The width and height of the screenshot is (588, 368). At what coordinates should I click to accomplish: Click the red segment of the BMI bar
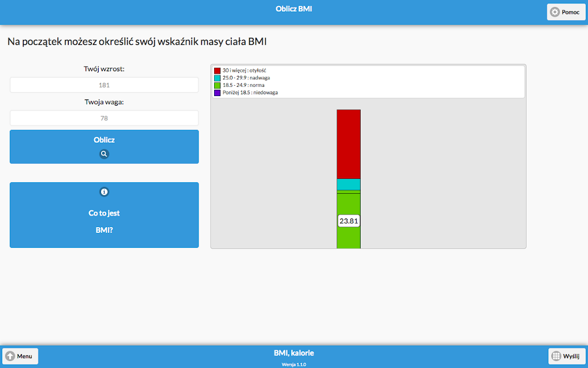[349, 144]
